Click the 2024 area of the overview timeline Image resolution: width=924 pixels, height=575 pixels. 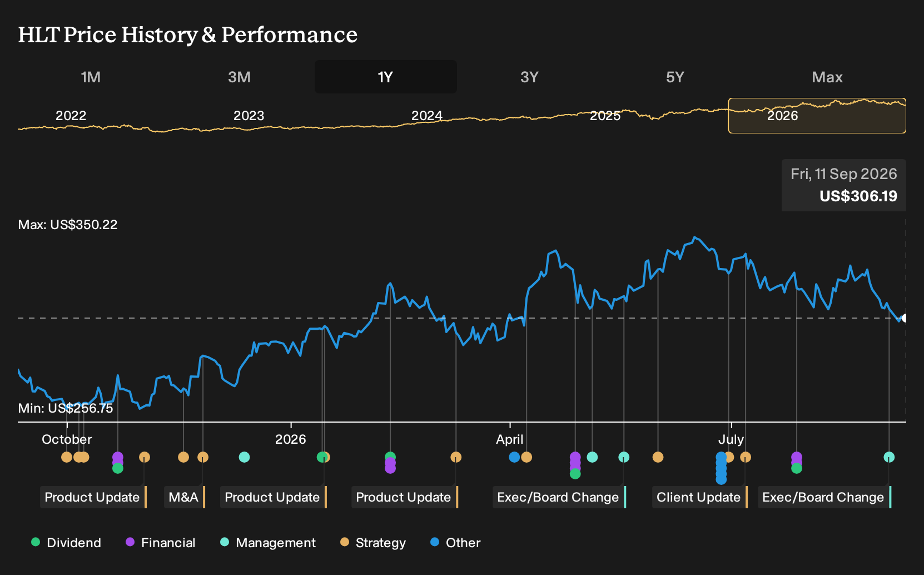pos(427,116)
